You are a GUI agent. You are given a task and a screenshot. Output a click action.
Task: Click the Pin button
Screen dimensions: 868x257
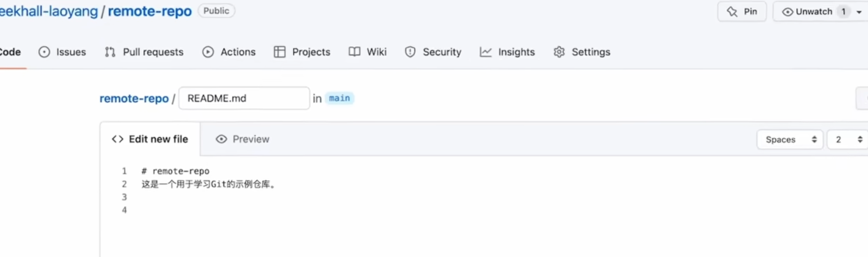[x=742, y=11]
